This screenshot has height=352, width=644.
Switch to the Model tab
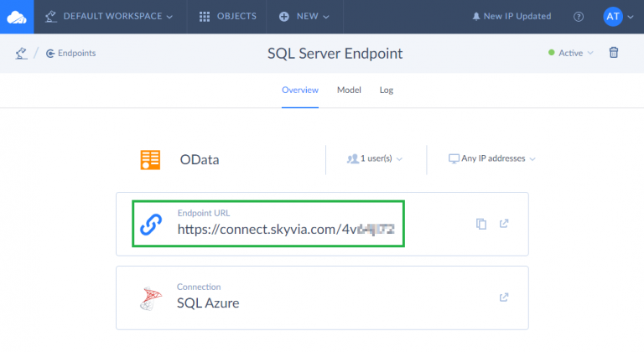pos(349,90)
